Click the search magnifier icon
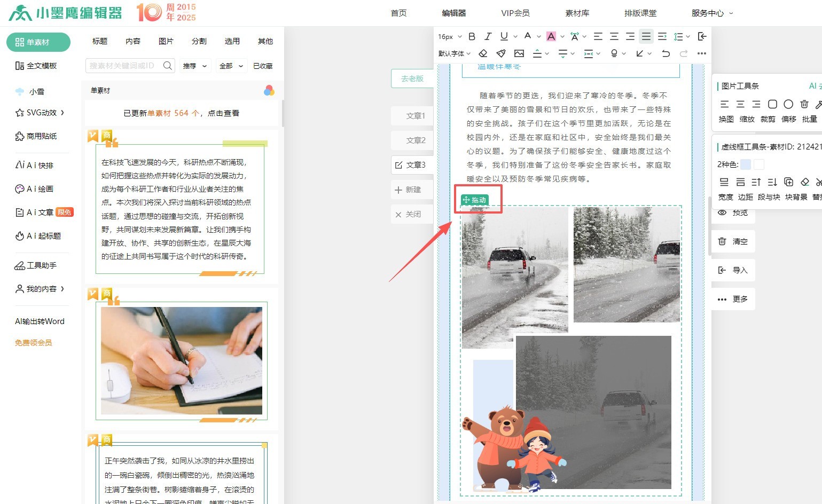This screenshot has height=504, width=822. tap(168, 66)
